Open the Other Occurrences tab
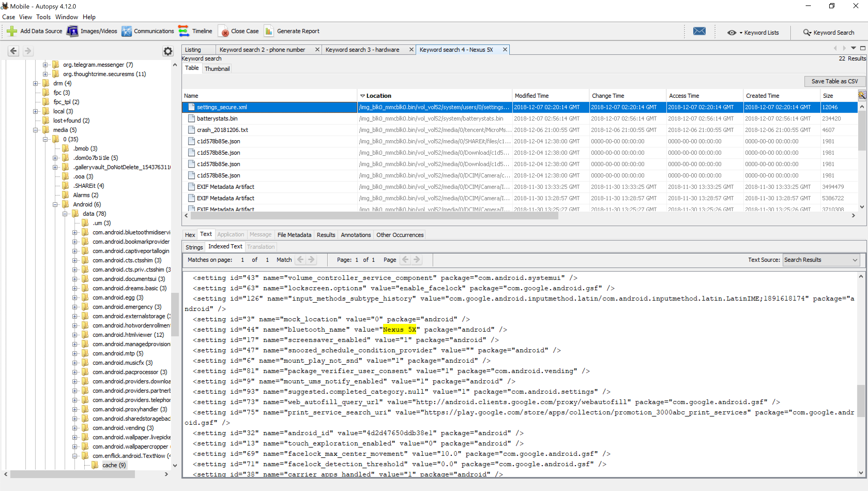868x491 pixels. [400, 235]
